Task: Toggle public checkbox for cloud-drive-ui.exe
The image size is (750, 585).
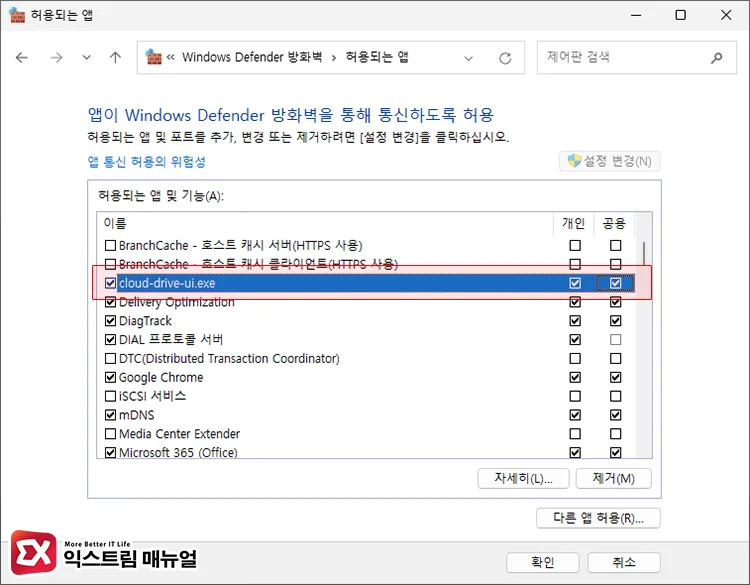Action: [x=615, y=283]
